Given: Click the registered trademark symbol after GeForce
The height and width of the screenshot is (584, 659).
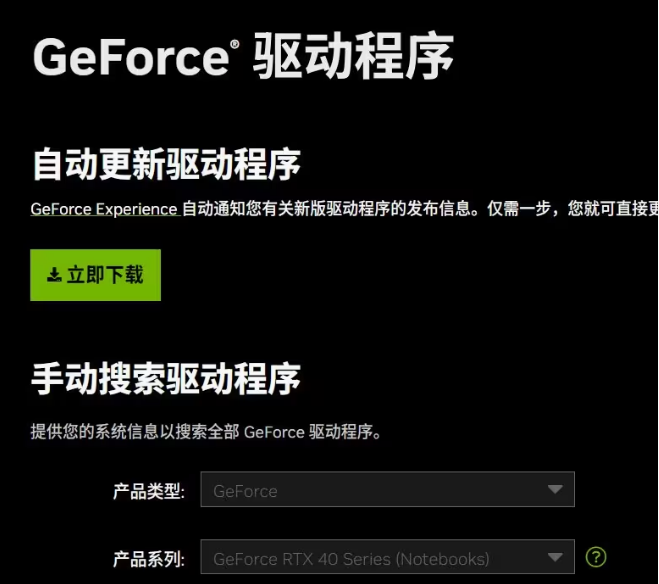Looking at the screenshot, I should tap(235, 44).
